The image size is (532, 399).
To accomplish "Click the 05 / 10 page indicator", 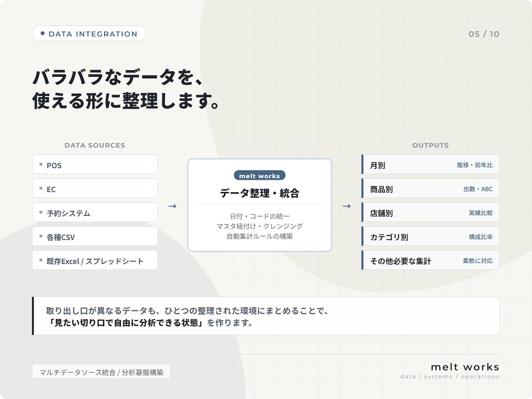I will pos(484,34).
